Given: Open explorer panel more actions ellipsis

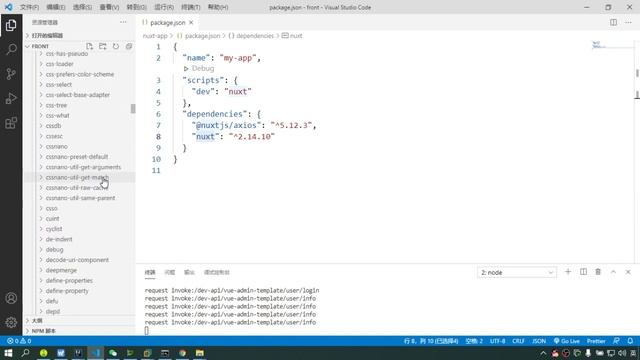Looking at the screenshot, I should click(x=123, y=22).
